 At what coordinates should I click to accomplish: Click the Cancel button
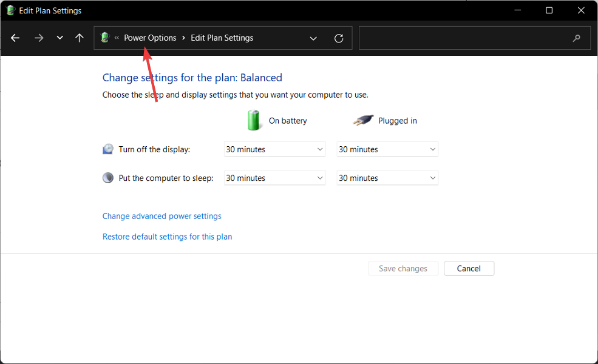(x=469, y=268)
